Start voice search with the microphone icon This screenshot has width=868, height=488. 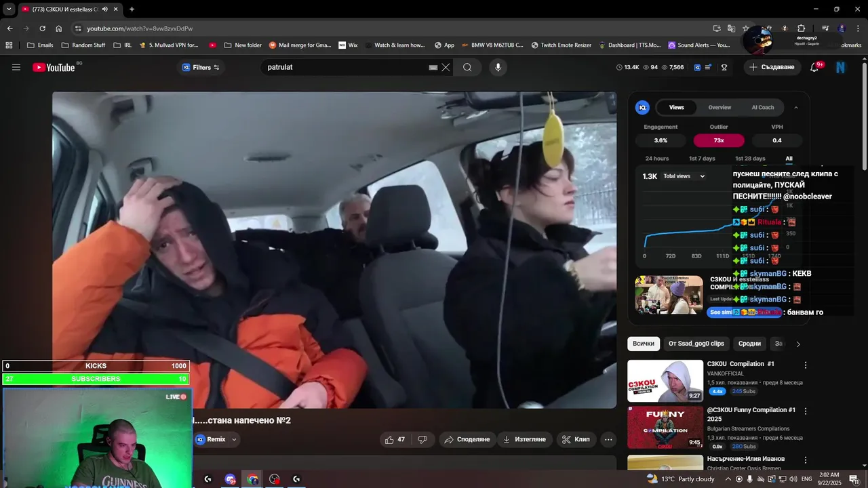click(x=498, y=67)
